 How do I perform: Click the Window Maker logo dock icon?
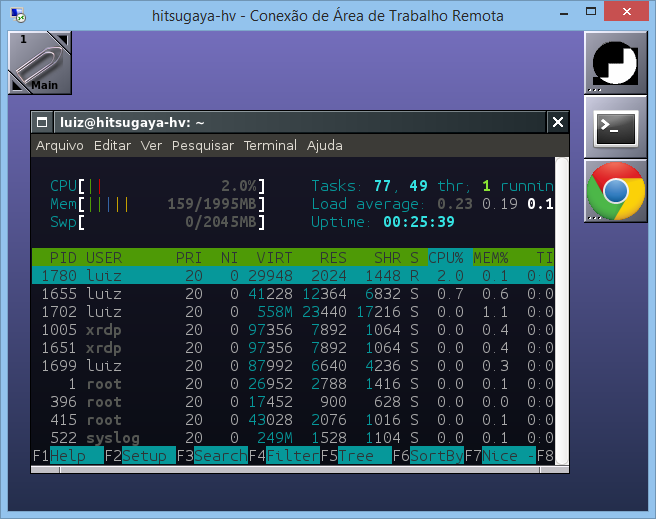point(616,63)
